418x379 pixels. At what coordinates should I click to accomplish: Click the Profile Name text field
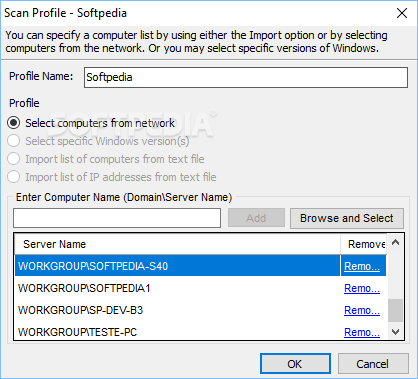click(246, 78)
